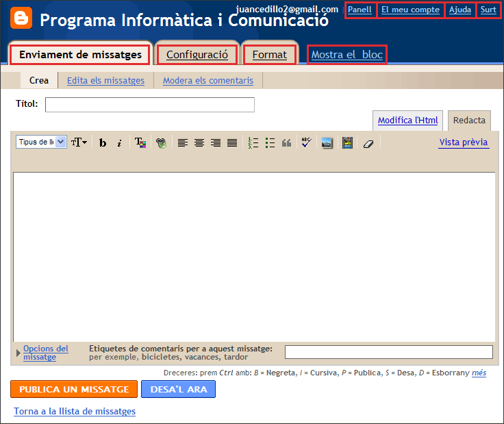Screen dimensions: 504x424
Task: Switch to the Configuració tab
Action: pyautogui.click(x=197, y=55)
